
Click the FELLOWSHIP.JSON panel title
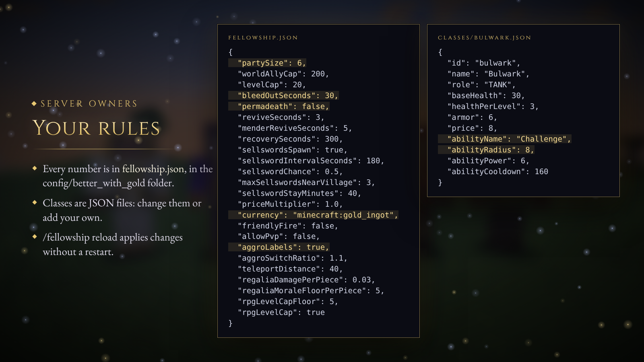click(x=263, y=38)
